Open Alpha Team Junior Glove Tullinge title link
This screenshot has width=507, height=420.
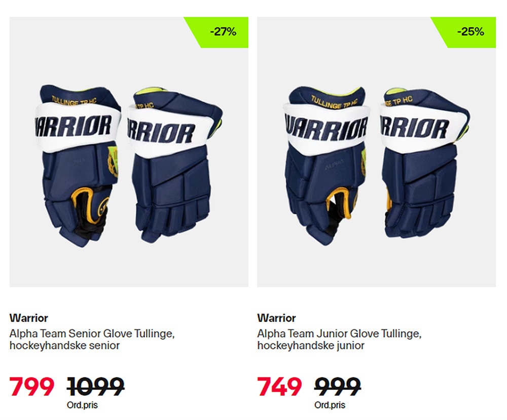(339, 333)
